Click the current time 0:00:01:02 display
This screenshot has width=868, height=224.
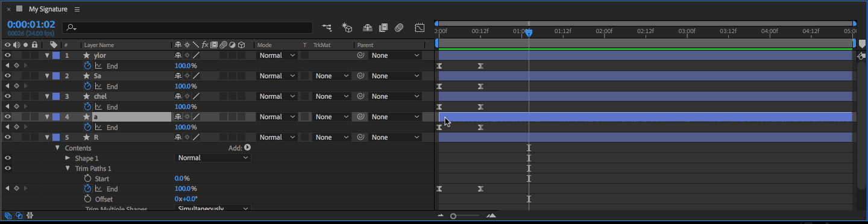click(31, 24)
